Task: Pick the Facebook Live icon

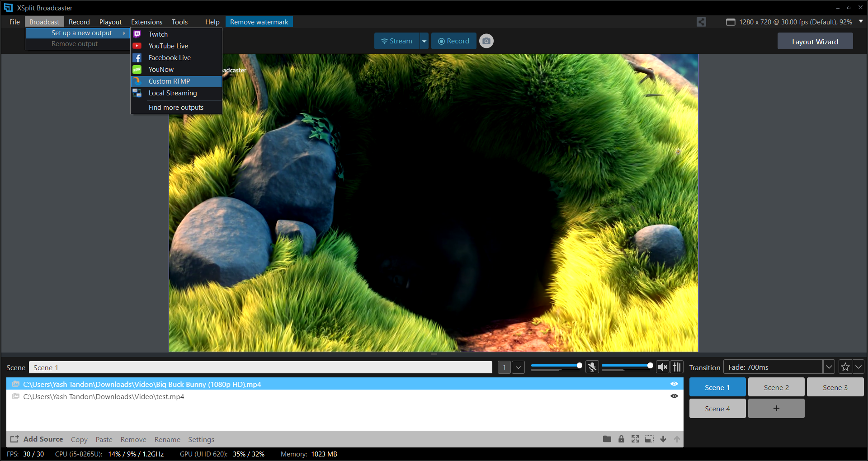Action: click(137, 57)
